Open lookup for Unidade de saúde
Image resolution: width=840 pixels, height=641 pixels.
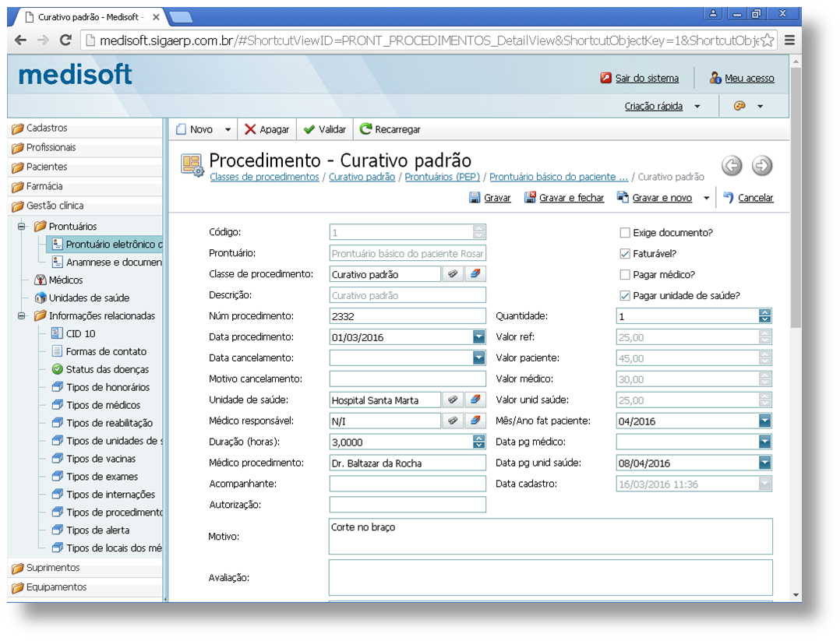click(453, 400)
